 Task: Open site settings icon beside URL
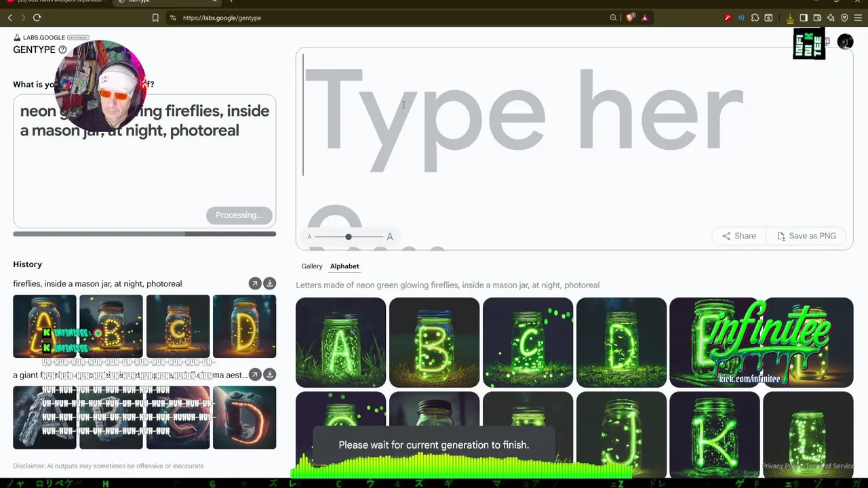173,18
